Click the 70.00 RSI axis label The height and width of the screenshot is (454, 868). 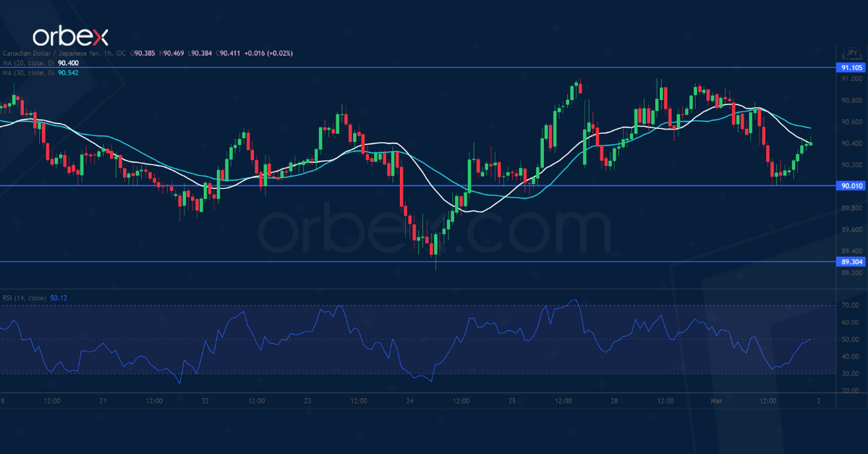click(850, 306)
